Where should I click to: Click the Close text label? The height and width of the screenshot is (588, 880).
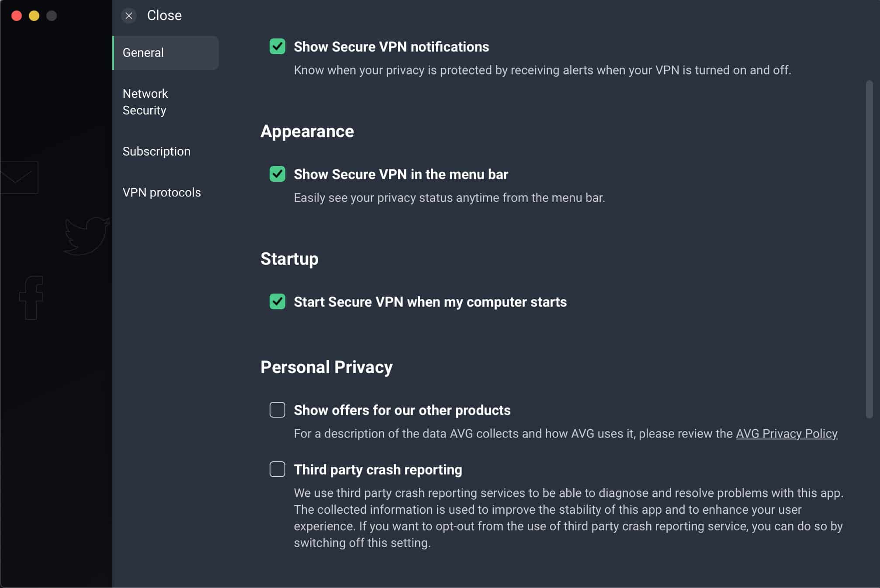click(x=164, y=15)
